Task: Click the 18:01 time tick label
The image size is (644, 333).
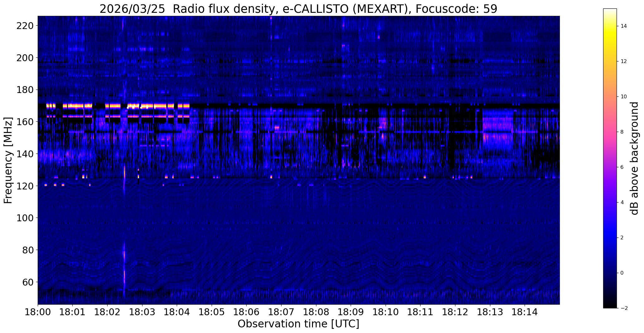Action: 73,312
